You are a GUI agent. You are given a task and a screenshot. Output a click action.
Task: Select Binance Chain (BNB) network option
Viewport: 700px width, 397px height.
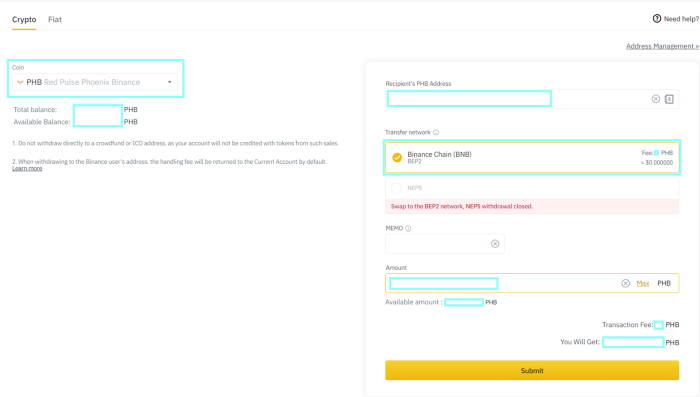click(x=532, y=158)
